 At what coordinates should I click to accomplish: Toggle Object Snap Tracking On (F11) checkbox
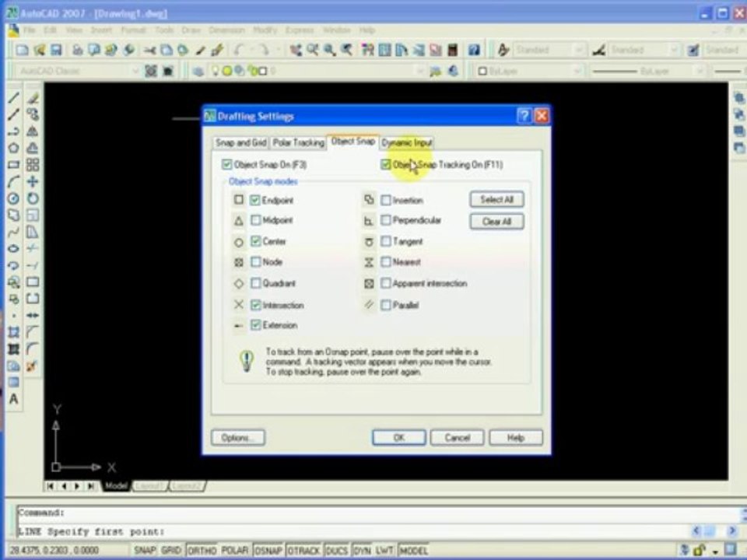385,165
